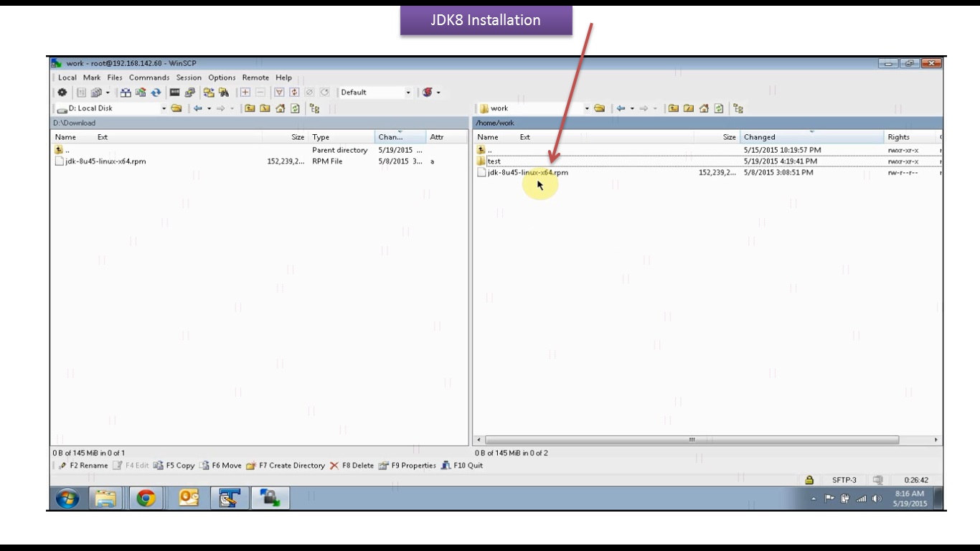This screenshot has width=980, height=551.
Task: Click the Queue icon in the toolbar
Action: pyautogui.click(x=96, y=93)
